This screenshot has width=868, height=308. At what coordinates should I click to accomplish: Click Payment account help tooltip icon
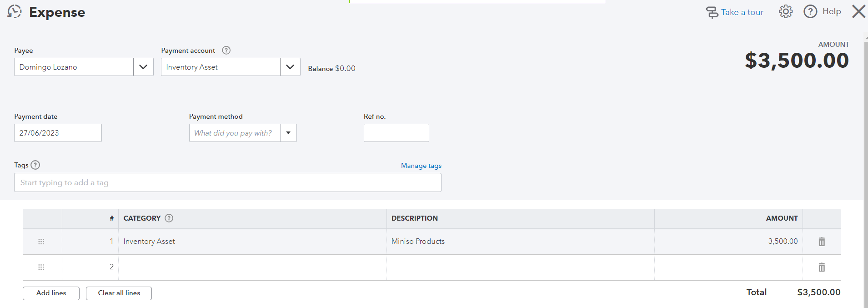click(226, 50)
